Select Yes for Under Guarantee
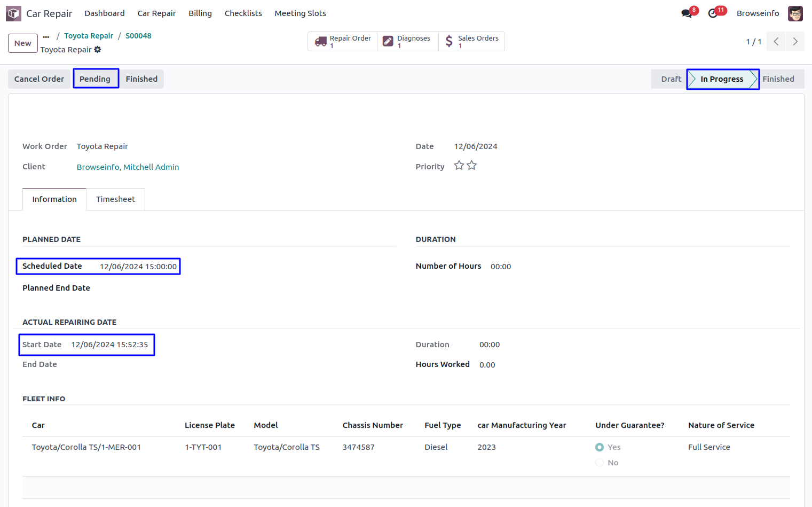Viewport: 812px width, 507px height. (600, 447)
